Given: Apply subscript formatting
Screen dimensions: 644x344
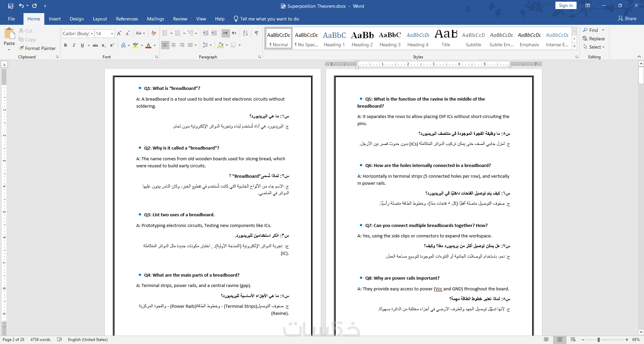Looking at the screenshot, I should point(104,45).
